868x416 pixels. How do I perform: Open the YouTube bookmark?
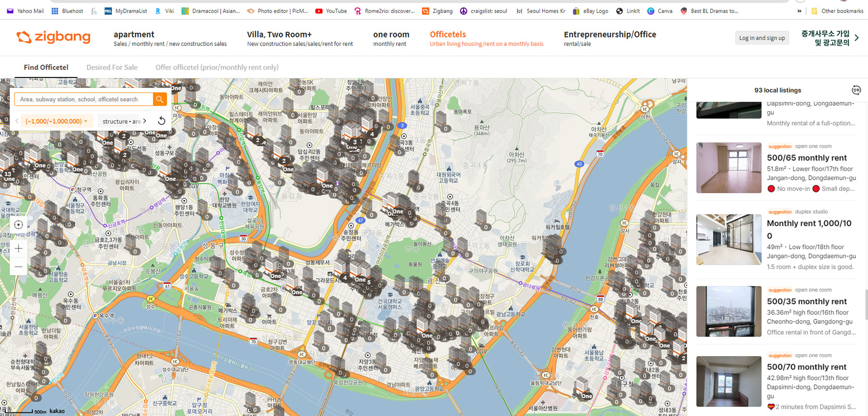331,11
